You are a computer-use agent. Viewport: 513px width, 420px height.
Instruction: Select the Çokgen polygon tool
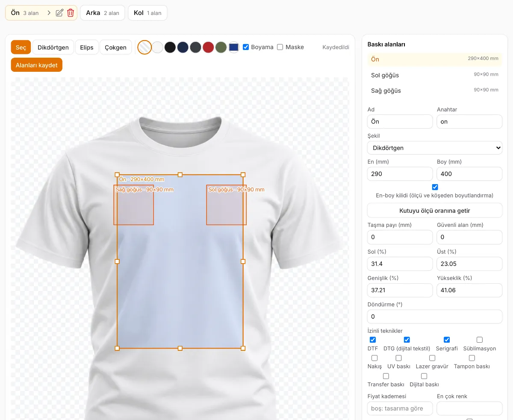115,47
